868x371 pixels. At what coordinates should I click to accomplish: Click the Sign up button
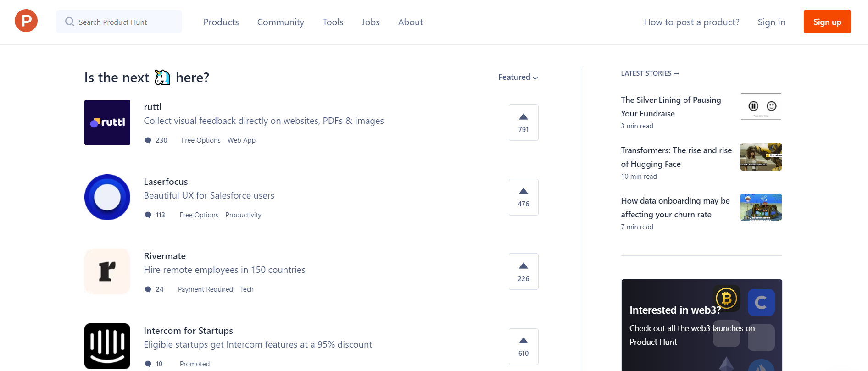827,21
